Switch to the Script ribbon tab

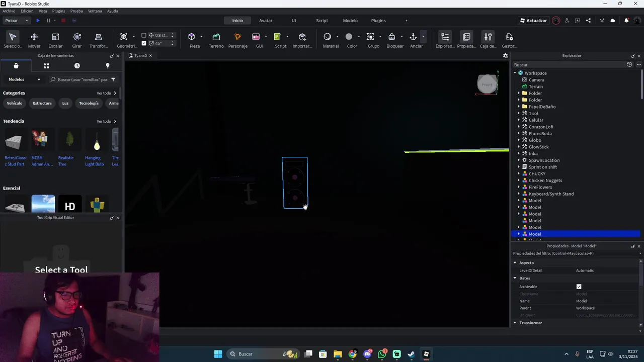coord(322,21)
